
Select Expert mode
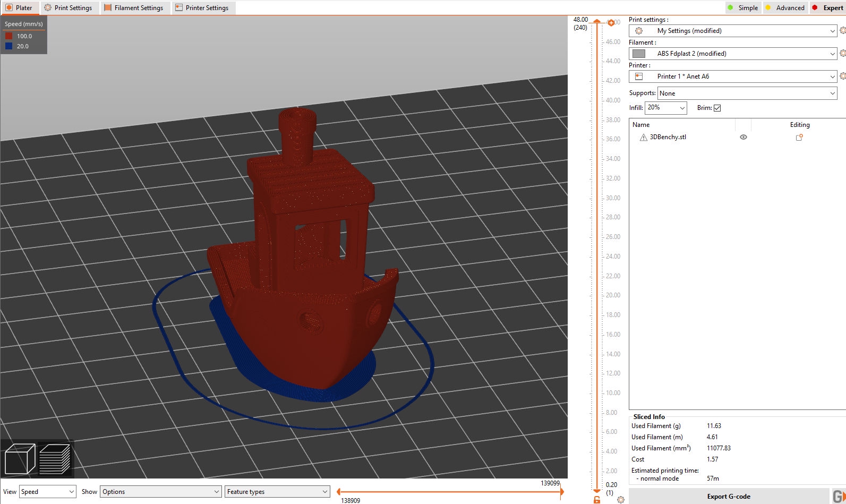tap(827, 7)
